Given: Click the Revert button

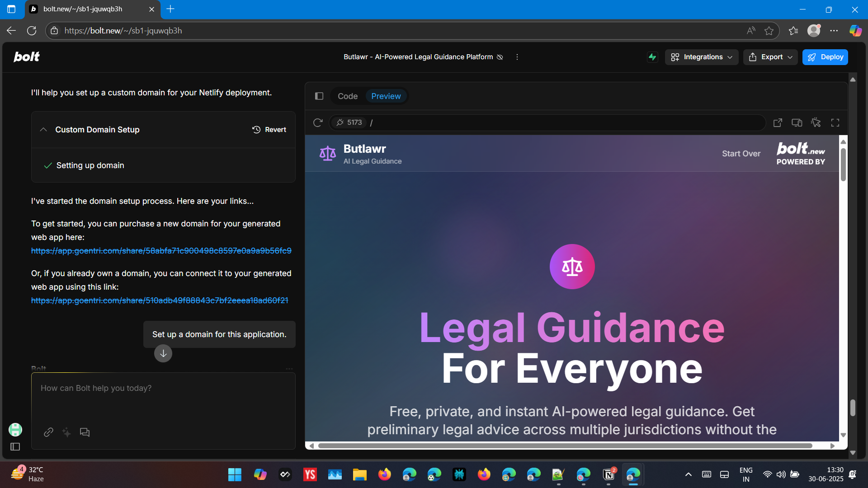Looking at the screenshot, I should pyautogui.click(x=269, y=130).
